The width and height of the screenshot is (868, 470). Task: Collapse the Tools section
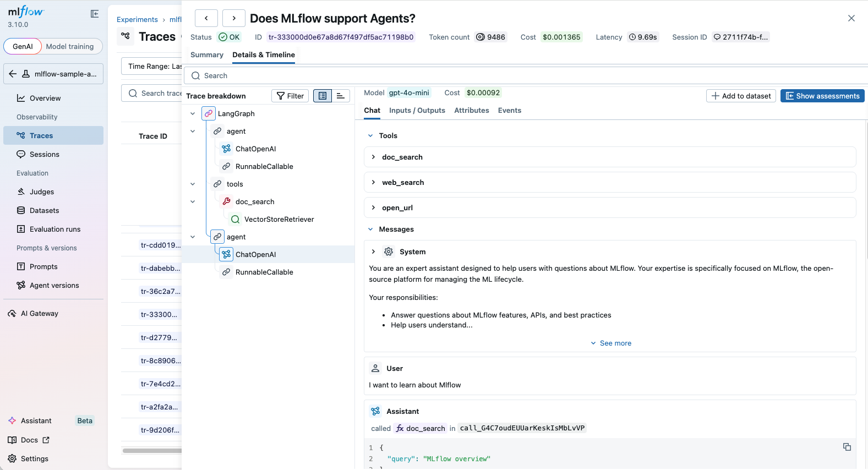click(x=370, y=135)
